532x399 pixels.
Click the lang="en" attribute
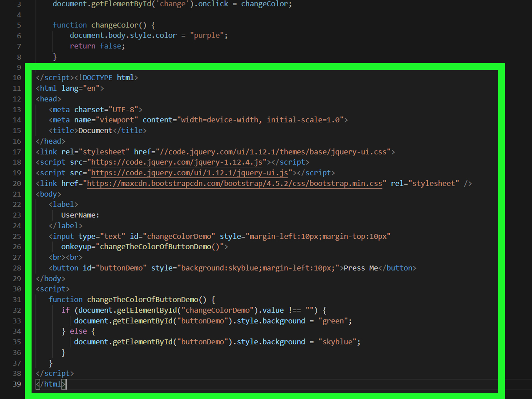[80, 89]
